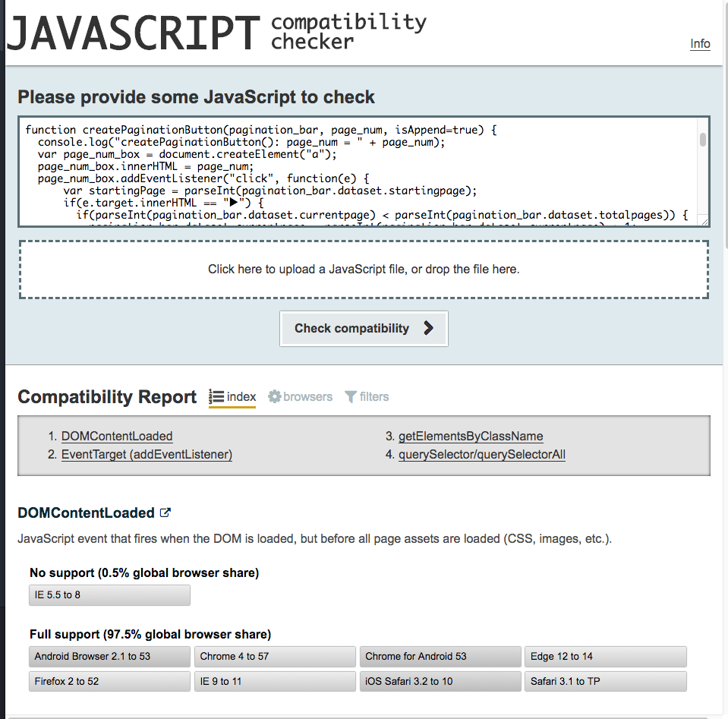Screen dimensions: 728x719
Task: Open the Info link
Action: click(x=699, y=43)
